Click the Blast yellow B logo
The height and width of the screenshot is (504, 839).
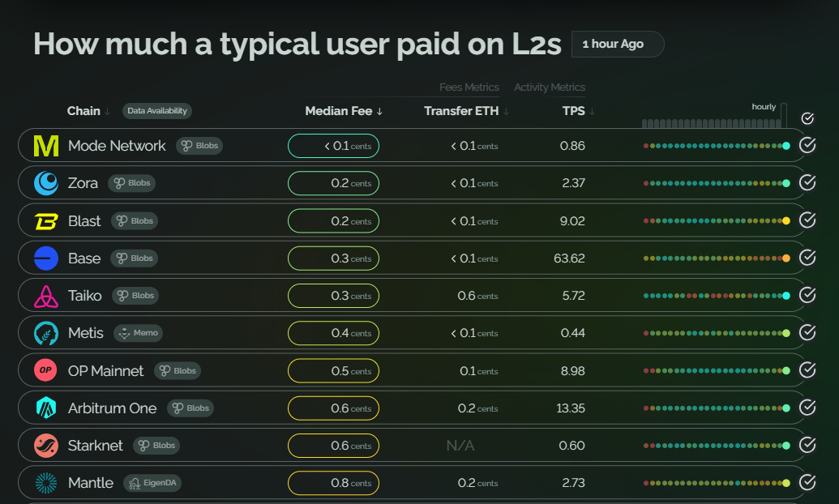[46, 221]
